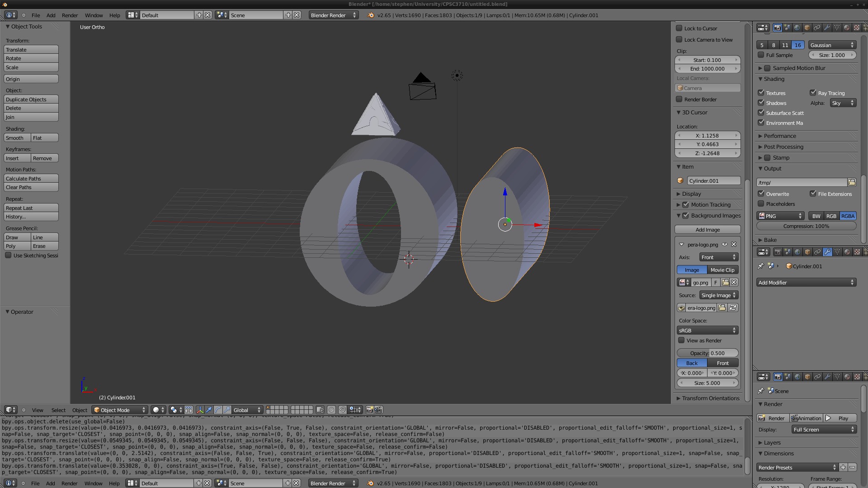Image resolution: width=868 pixels, height=488 pixels.
Task: Open the Render menu in the top menu bar
Action: click(x=70, y=15)
